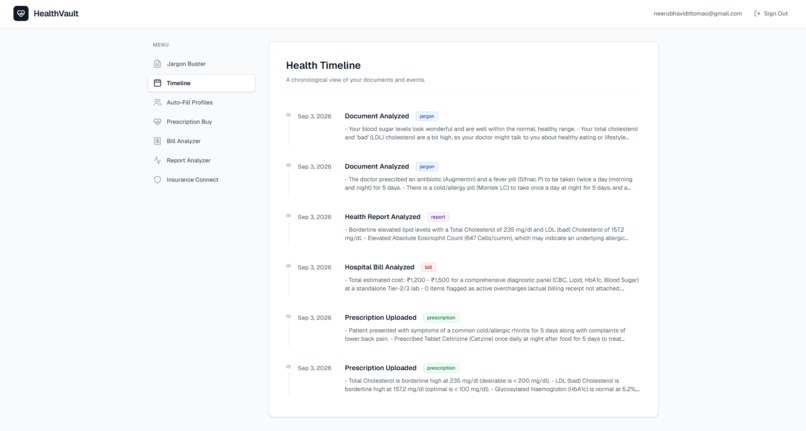
Task: Switch to Bill Analyzer
Action: tap(202, 141)
